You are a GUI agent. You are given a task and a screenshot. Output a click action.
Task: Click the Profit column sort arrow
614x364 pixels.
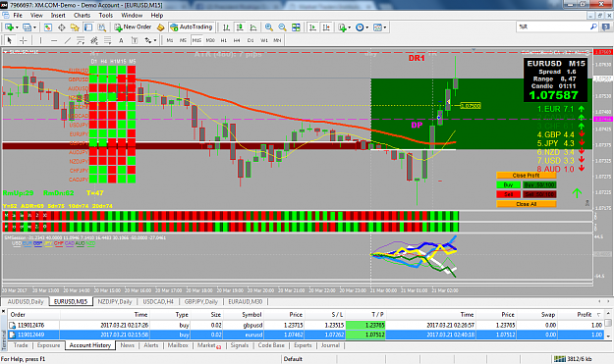[598, 315]
